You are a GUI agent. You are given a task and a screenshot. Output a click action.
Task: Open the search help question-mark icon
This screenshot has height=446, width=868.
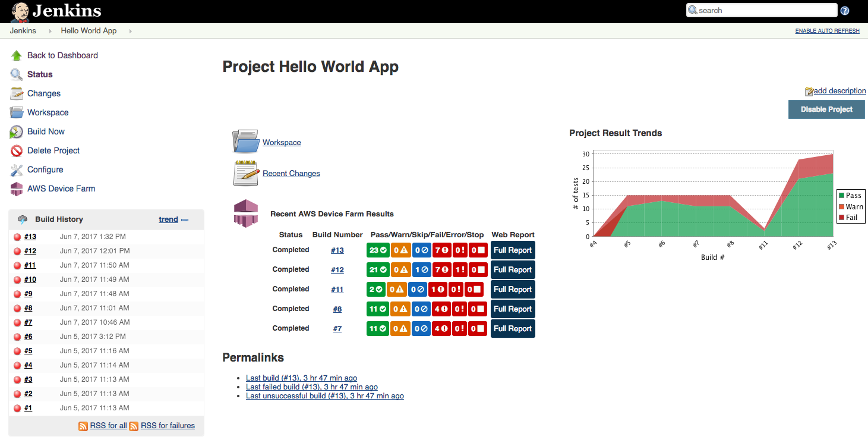845,11
